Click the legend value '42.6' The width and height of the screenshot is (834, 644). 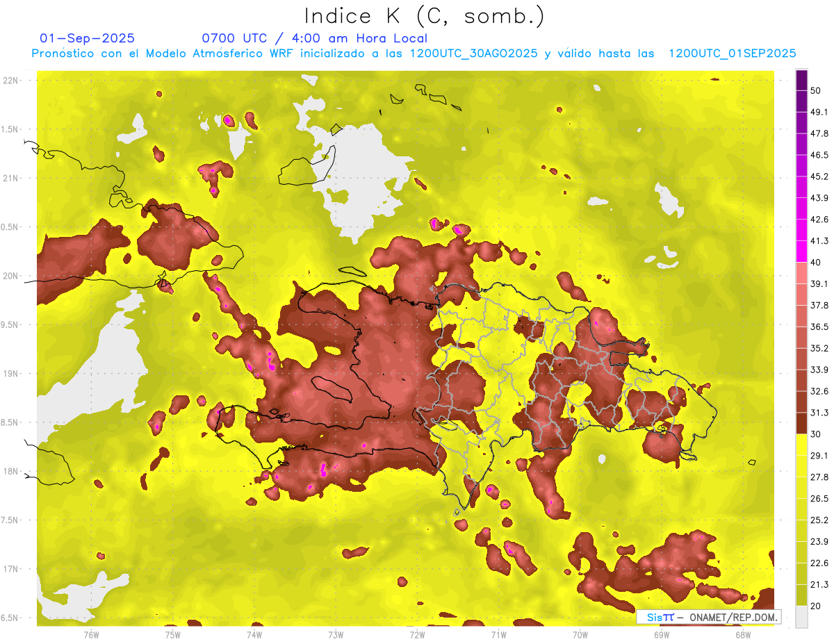[x=819, y=220]
